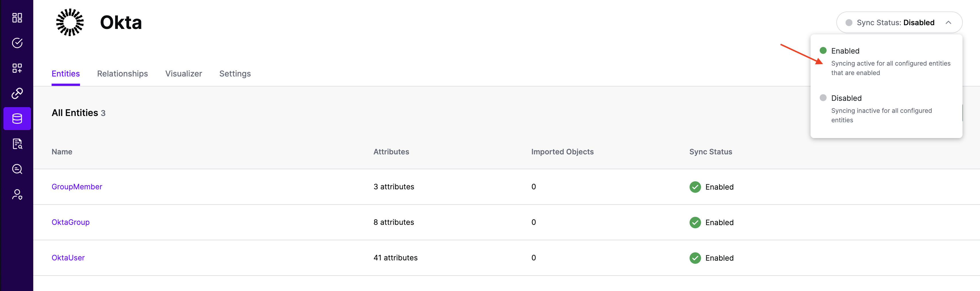Click GroupMember's imported objects value 0
The width and height of the screenshot is (980, 291).
click(533, 186)
